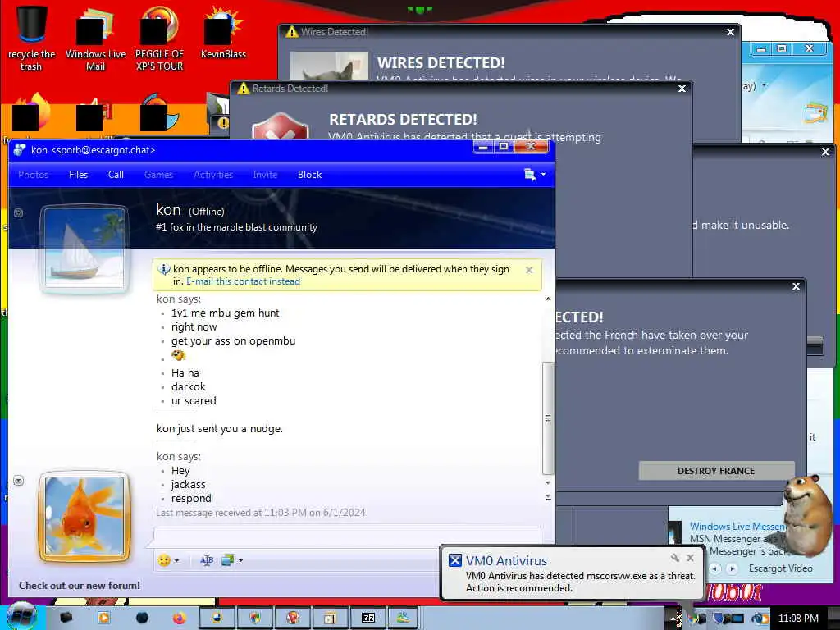Click the Firefox icon in the taskbar

180,619
